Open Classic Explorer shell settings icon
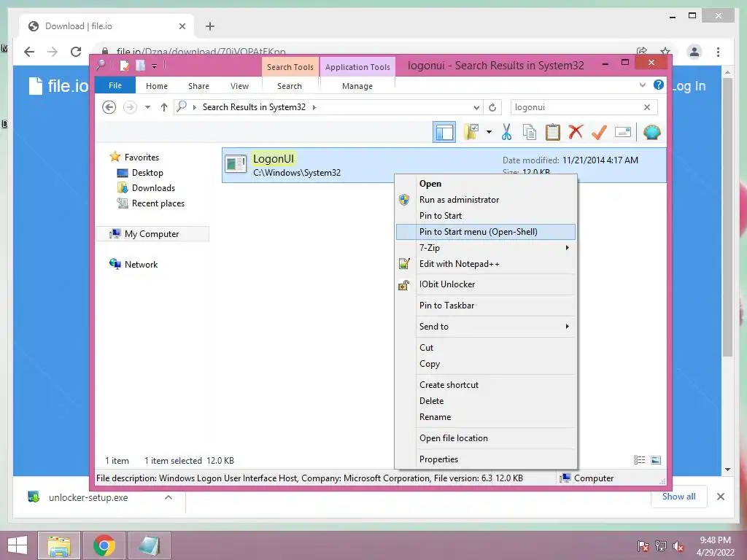 [x=651, y=132]
